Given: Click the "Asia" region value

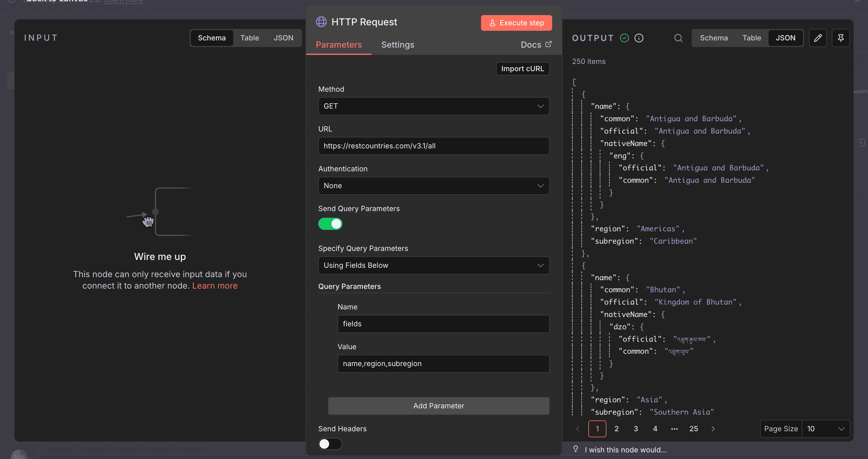Looking at the screenshot, I should click(x=649, y=400).
